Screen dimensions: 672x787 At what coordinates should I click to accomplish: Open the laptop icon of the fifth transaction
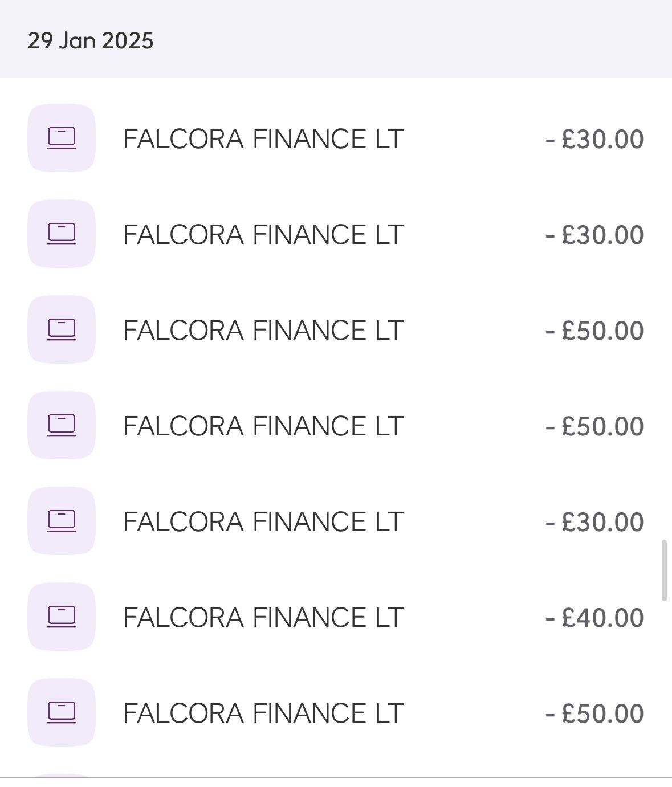tap(62, 521)
